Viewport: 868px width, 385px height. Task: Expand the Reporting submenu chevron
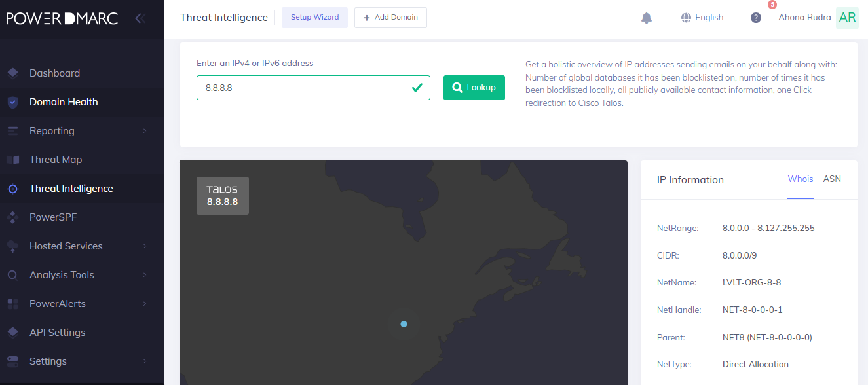click(145, 131)
